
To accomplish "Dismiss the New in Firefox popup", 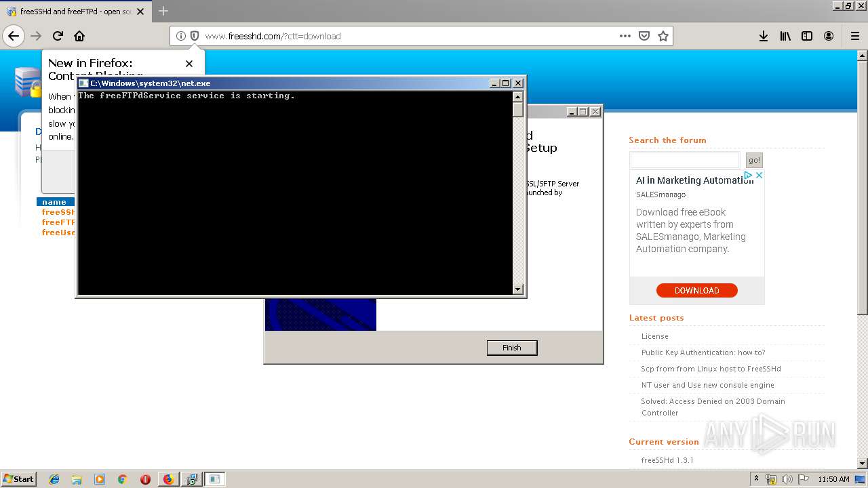I will pos(189,64).
